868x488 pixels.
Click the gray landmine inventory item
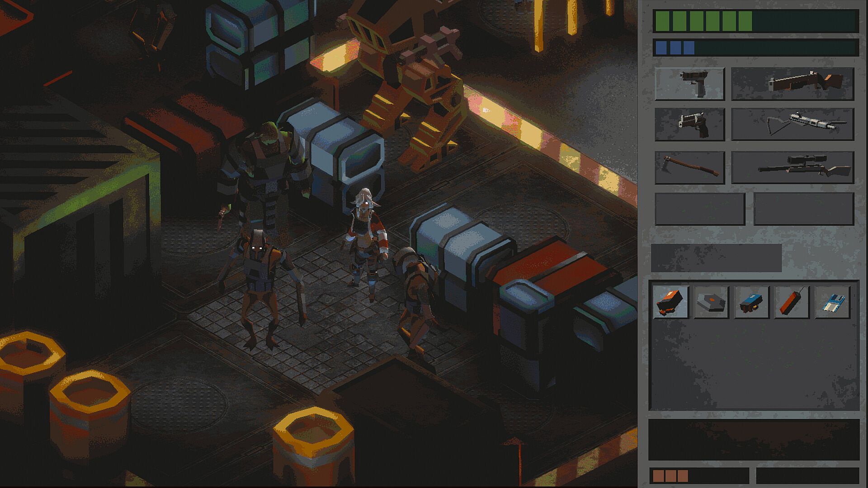point(711,302)
